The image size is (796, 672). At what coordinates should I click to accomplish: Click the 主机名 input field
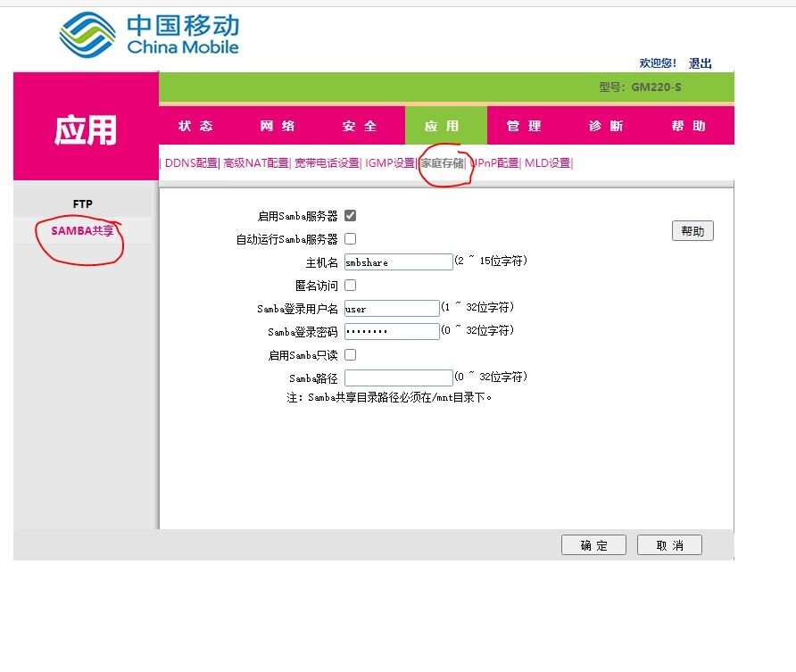coord(399,261)
